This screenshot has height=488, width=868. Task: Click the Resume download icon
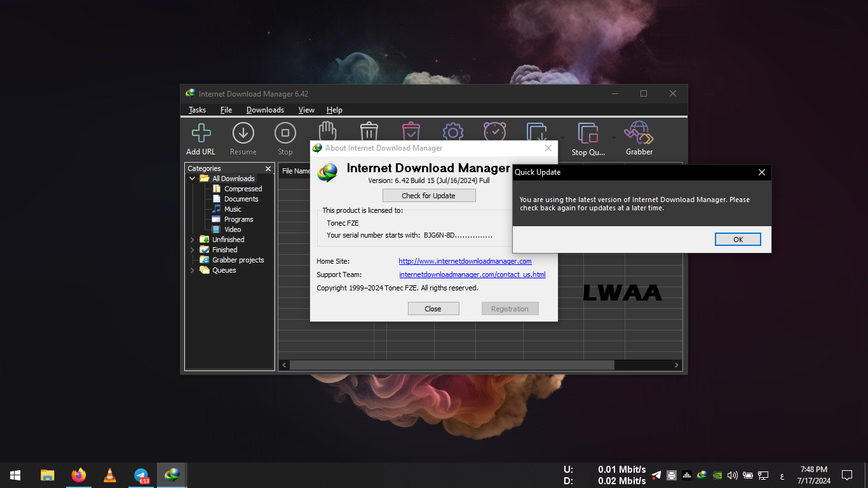243,135
